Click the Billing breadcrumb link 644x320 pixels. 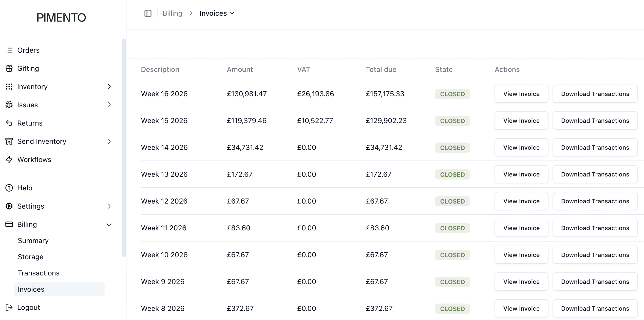point(172,13)
